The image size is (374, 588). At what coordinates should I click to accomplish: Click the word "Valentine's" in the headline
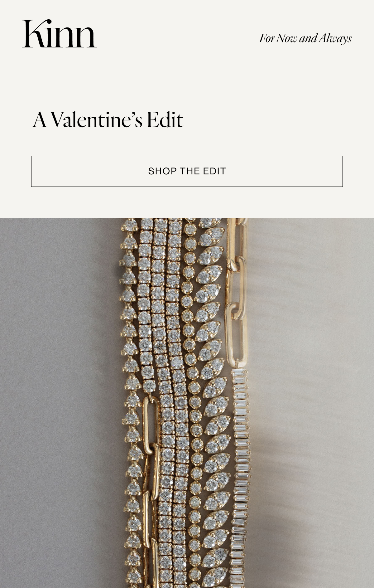(x=96, y=119)
